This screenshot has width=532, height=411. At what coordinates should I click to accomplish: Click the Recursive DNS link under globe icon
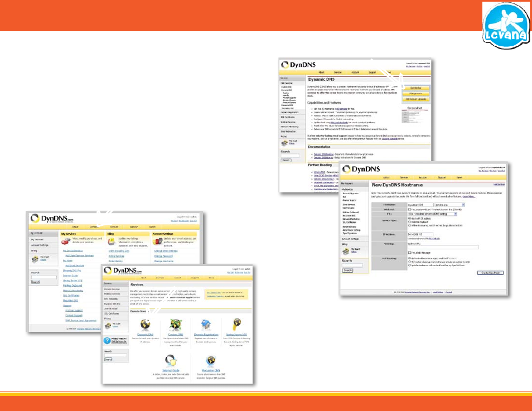point(211,371)
